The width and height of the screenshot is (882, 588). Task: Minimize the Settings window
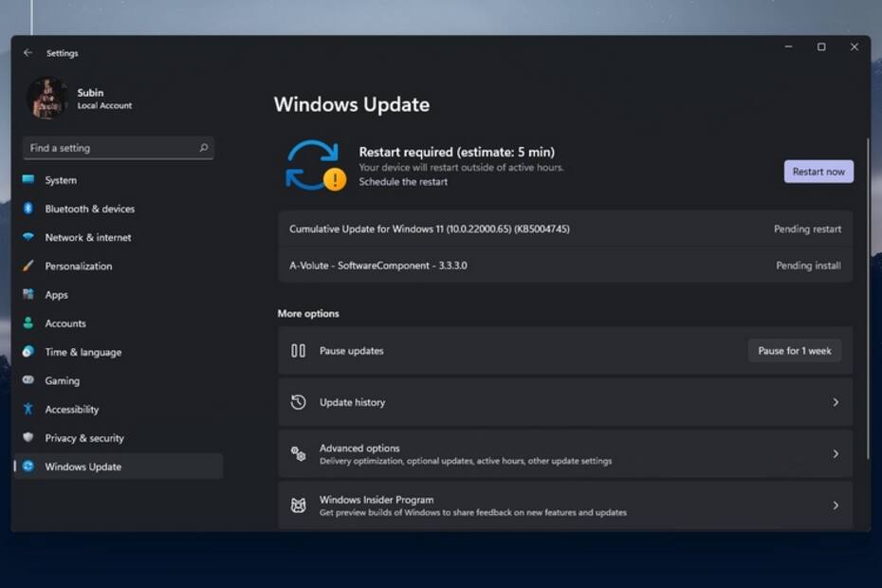point(789,46)
